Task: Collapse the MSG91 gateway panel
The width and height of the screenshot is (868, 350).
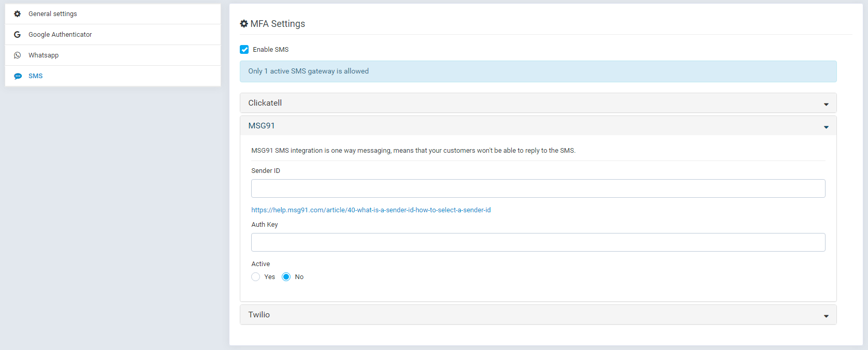Action: (x=538, y=126)
